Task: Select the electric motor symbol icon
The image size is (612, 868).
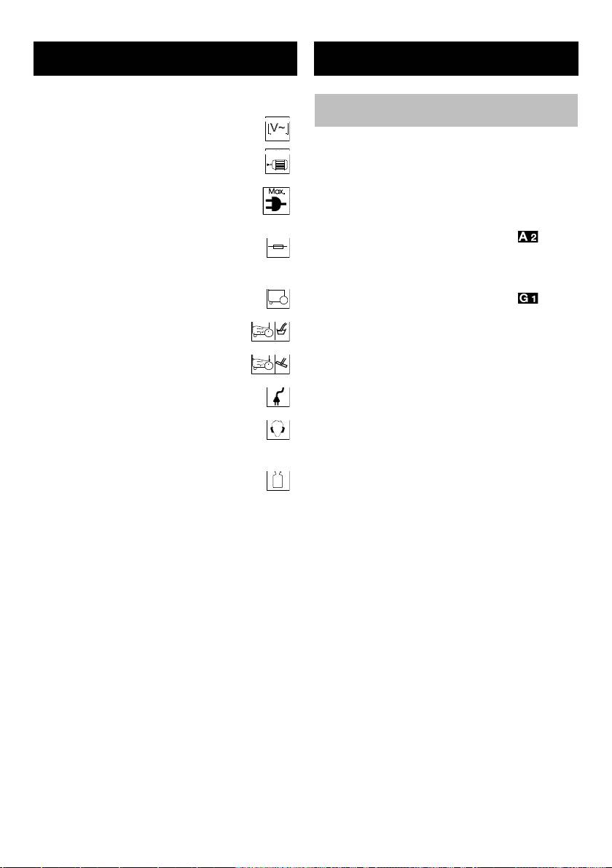Action: point(278,162)
